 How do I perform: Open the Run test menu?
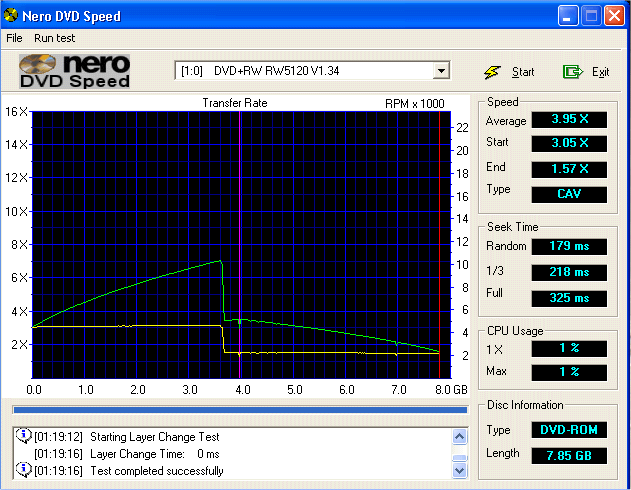click(x=55, y=38)
